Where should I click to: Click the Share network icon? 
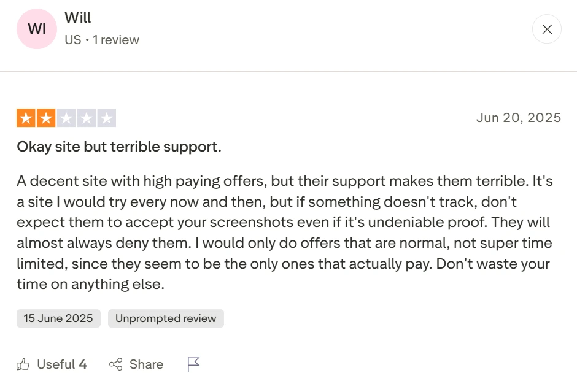115,364
